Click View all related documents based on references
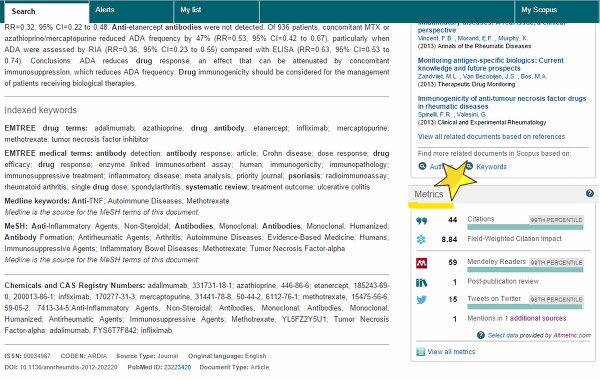Screen dimensions: 600x380 pyautogui.click(x=491, y=137)
